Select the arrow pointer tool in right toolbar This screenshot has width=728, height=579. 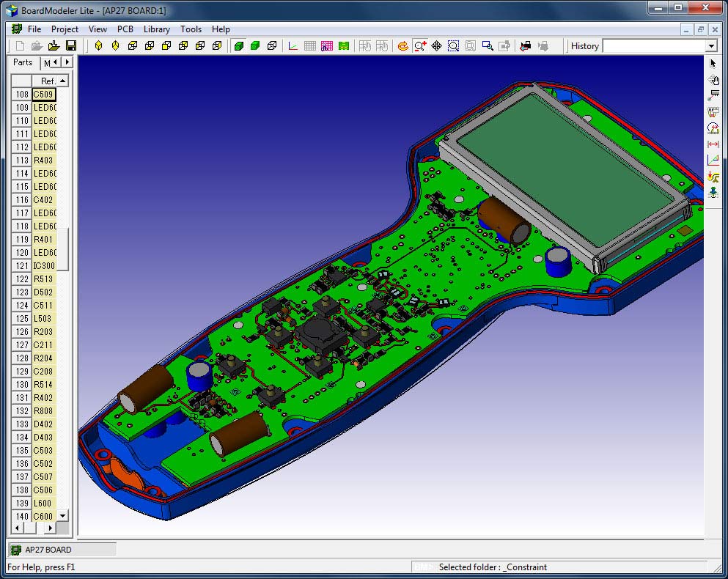[x=713, y=64]
